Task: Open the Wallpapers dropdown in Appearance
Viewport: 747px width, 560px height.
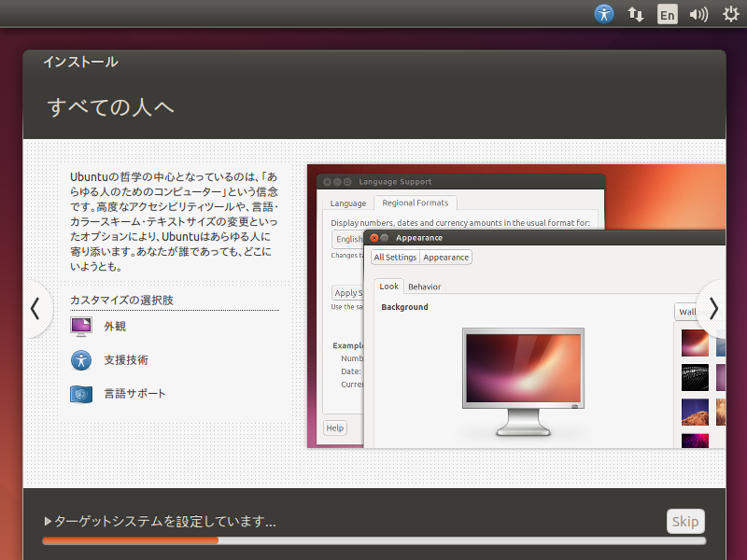Action: 686,312
